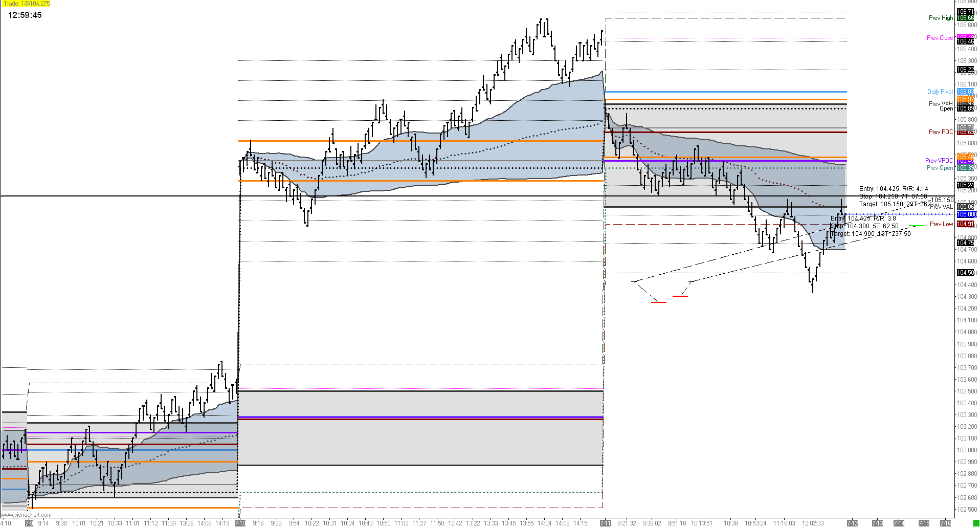Select the 7-14 date marker on time axis

point(899,523)
